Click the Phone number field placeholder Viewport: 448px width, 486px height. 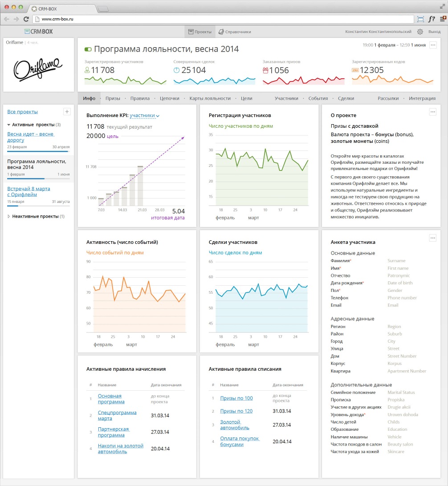(402, 298)
